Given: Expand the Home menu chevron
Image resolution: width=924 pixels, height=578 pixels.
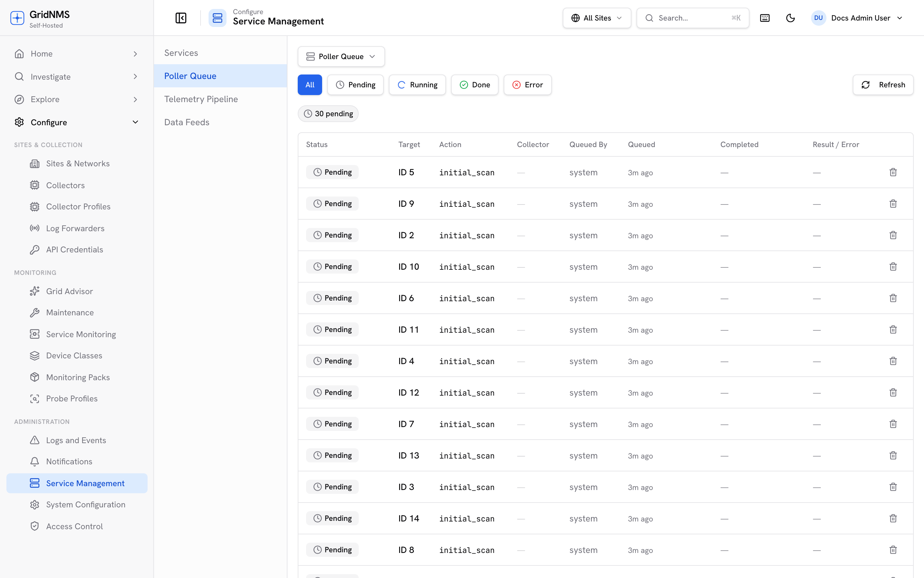Looking at the screenshot, I should click(x=135, y=54).
